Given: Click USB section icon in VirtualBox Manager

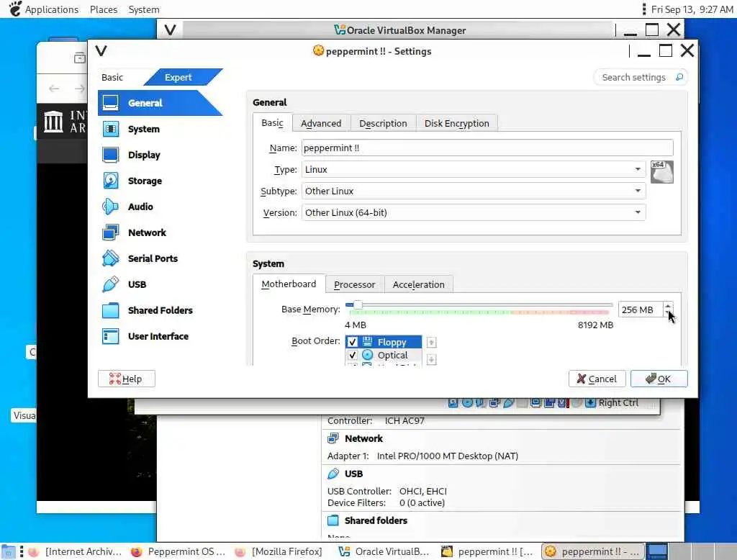Looking at the screenshot, I should 333,474.
